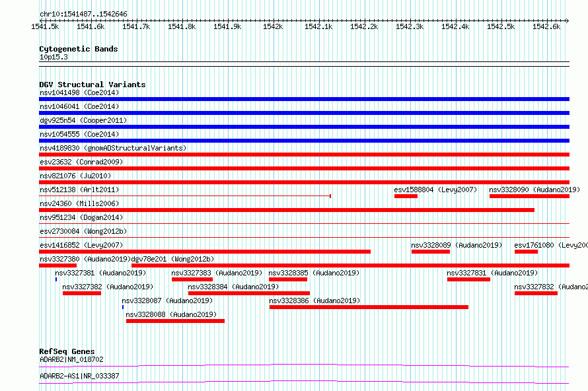
Task: Click the RefSeq Genes track title
Action: click(67, 351)
